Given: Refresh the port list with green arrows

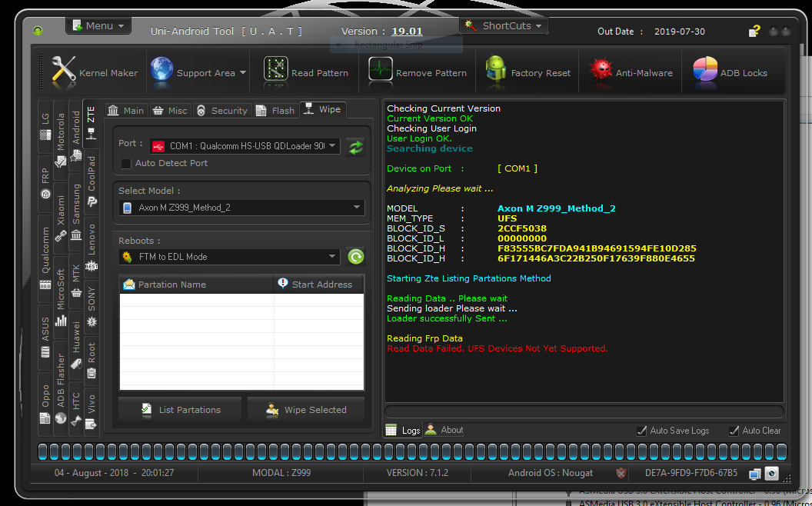Looking at the screenshot, I should pos(356,147).
